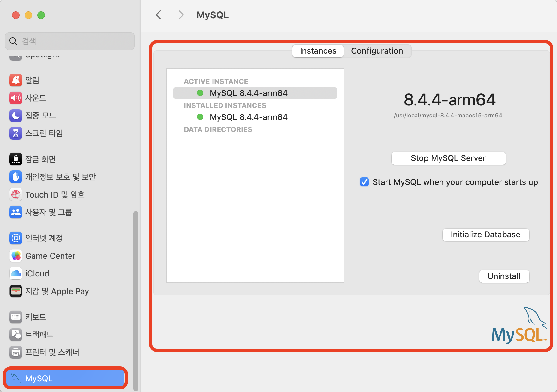Viewport: 557px width, 392px height.
Task: Open the 키보드 keyboard icon
Action: pos(16,317)
